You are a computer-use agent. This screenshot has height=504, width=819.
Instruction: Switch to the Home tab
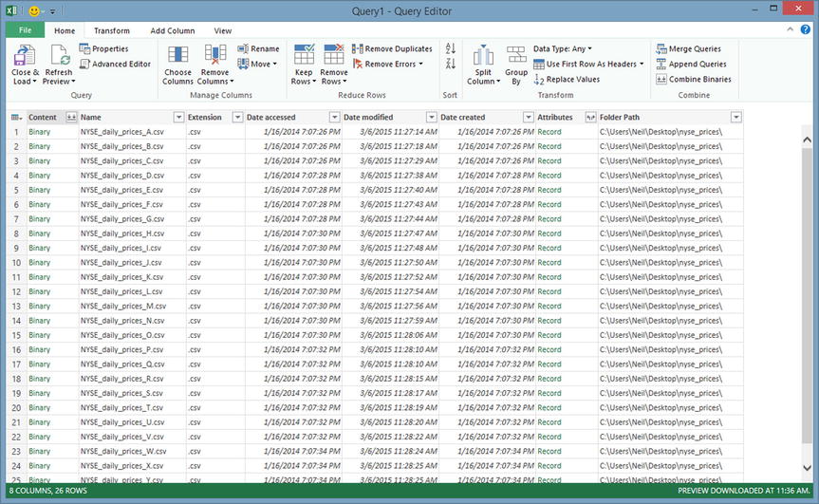tap(65, 30)
